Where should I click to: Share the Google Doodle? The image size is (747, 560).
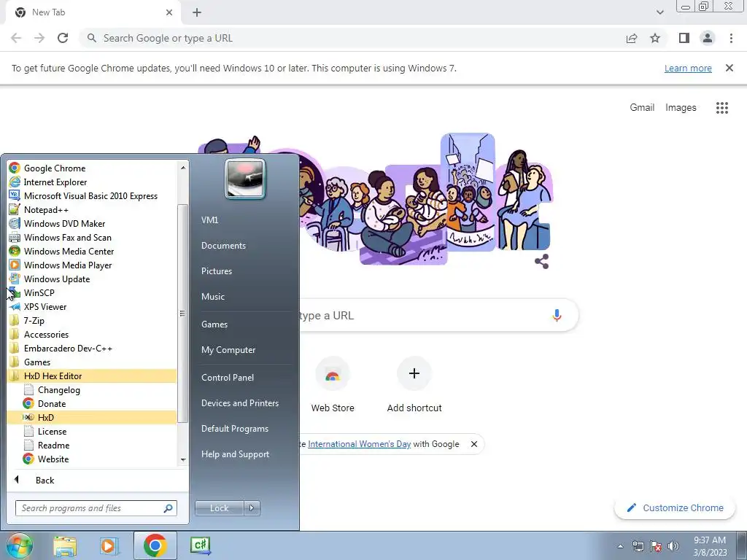pos(542,262)
